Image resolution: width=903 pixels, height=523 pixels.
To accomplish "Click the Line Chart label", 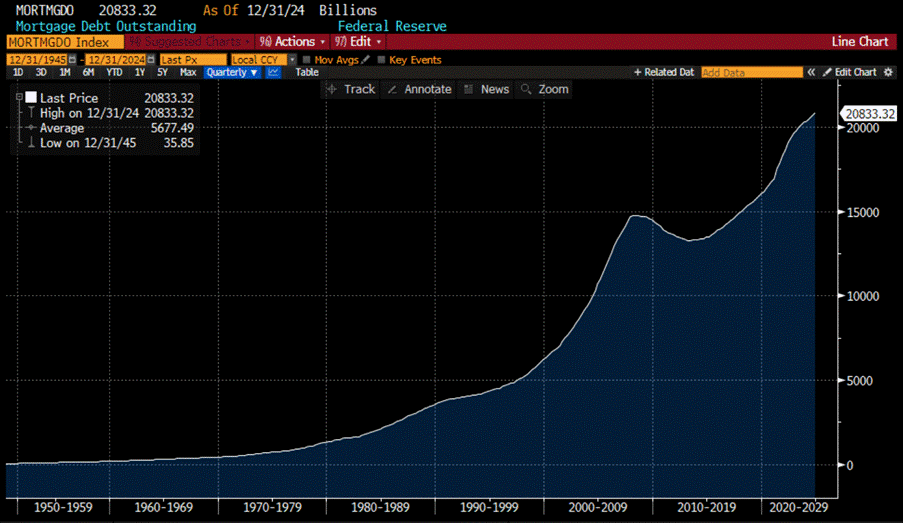I will [x=860, y=41].
